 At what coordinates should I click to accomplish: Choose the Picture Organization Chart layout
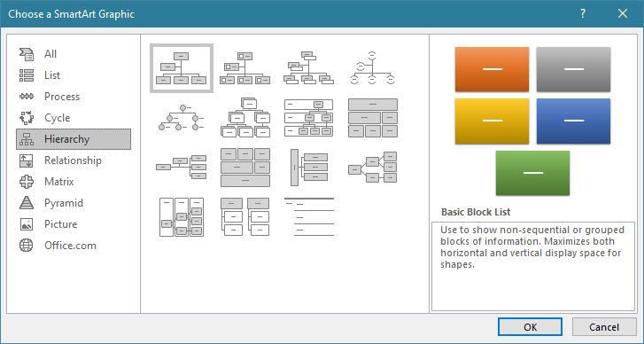245,68
